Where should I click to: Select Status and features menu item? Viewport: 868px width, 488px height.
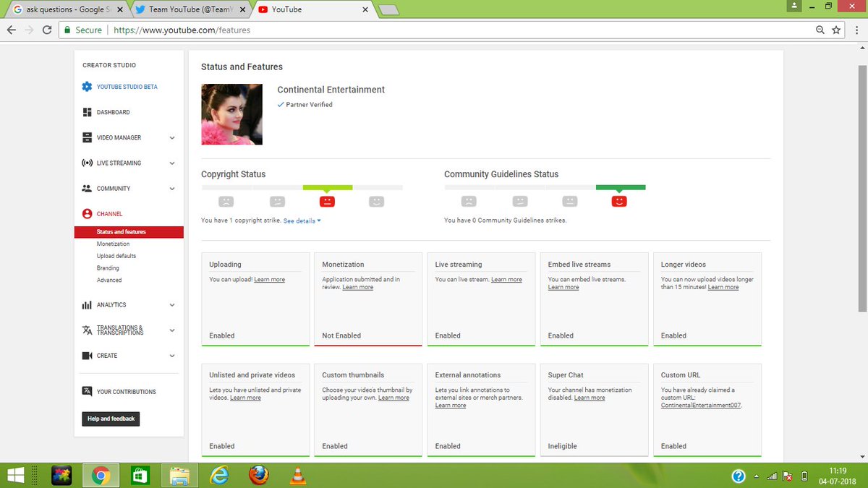(x=129, y=232)
